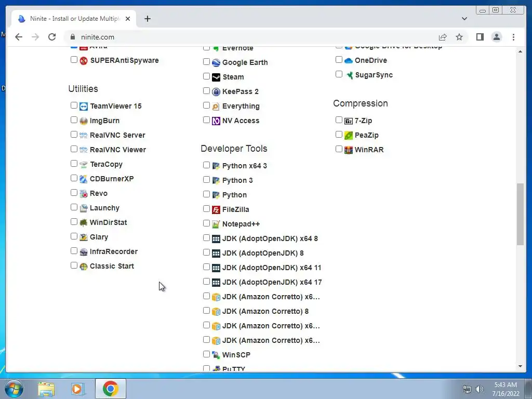Open the Chrome tab search dropdown arrow
532x399 pixels.
[x=464, y=19]
